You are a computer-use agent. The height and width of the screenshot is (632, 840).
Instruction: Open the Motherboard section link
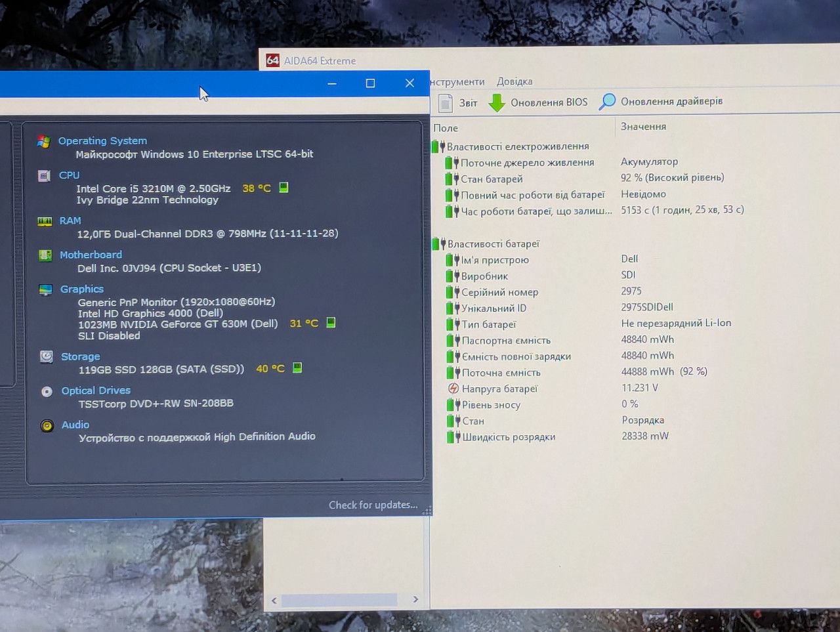coord(91,255)
